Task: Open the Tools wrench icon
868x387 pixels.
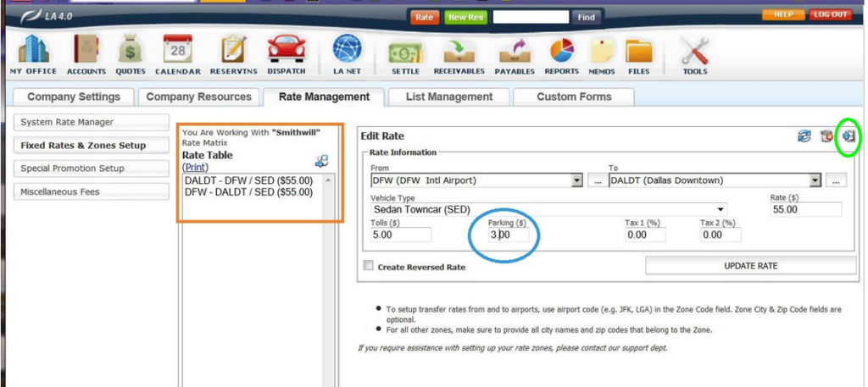Action: (695, 53)
